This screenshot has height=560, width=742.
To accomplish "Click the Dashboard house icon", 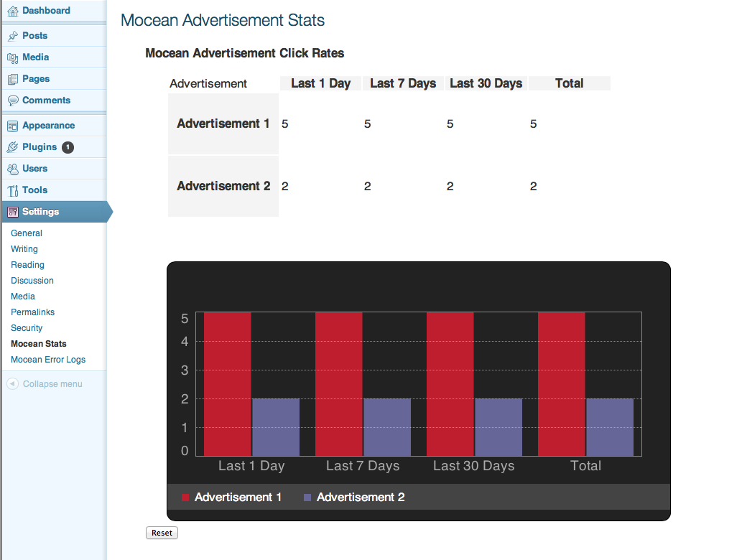I will point(13,11).
